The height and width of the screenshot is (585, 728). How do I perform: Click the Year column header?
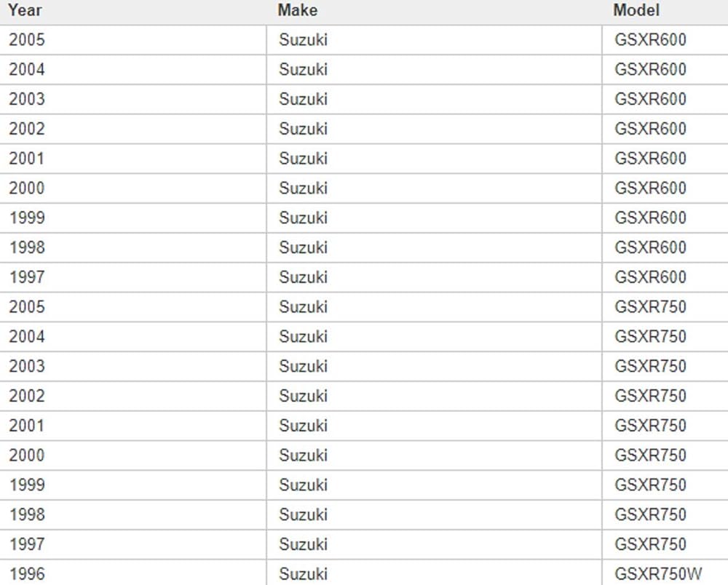pyautogui.click(x=25, y=10)
